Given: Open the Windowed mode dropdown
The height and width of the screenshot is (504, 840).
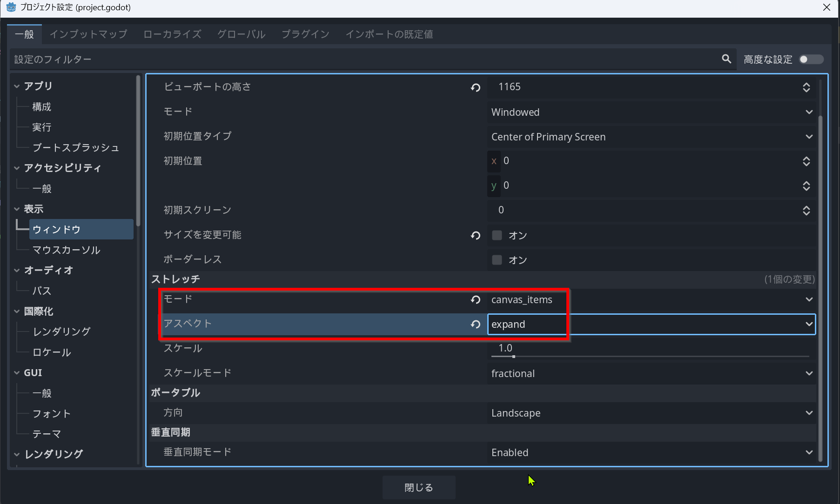Looking at the screenshot, I should (652, 112).
